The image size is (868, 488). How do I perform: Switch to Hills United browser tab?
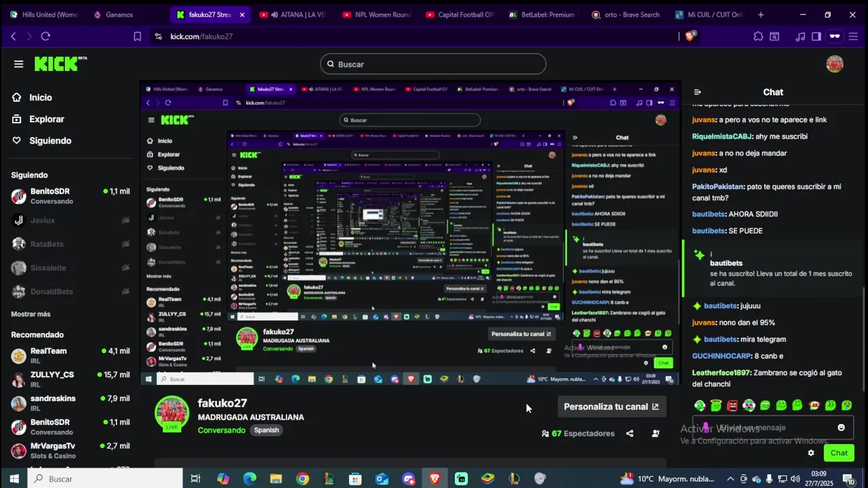[45, 14]
